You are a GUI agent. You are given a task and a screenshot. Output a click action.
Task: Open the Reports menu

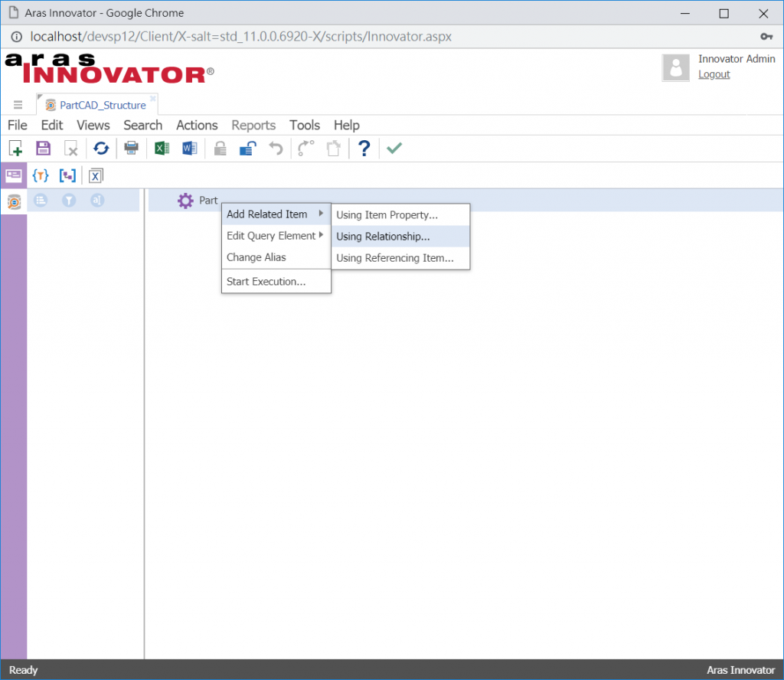253,125
